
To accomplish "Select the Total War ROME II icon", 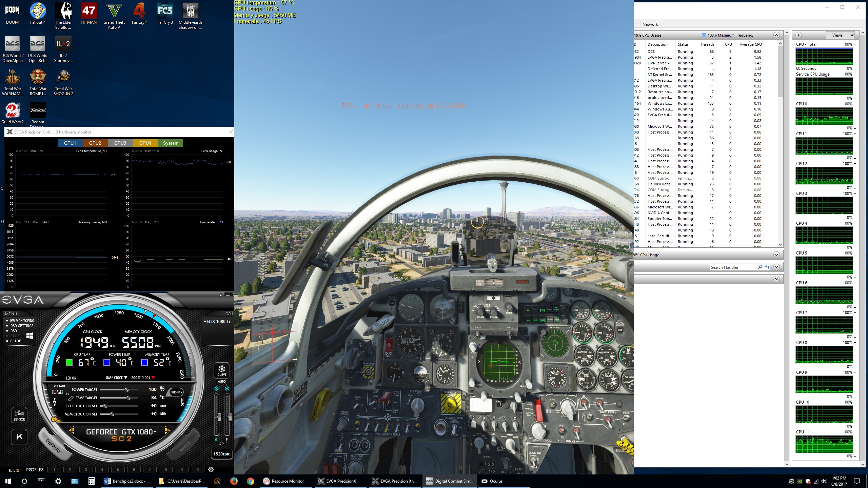I will 38,82.
